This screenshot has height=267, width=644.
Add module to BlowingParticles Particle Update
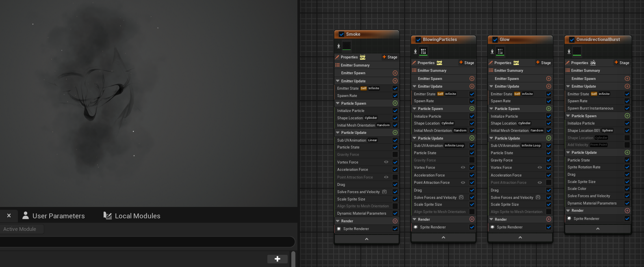click(x=472, y=138)
